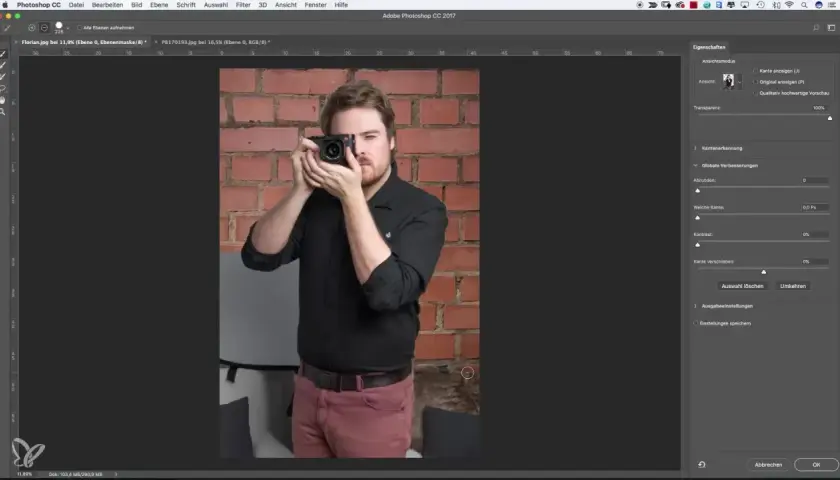Open Spotlight search in macOS menu bar
840x480 pixels.
click(x=804, y=5)
